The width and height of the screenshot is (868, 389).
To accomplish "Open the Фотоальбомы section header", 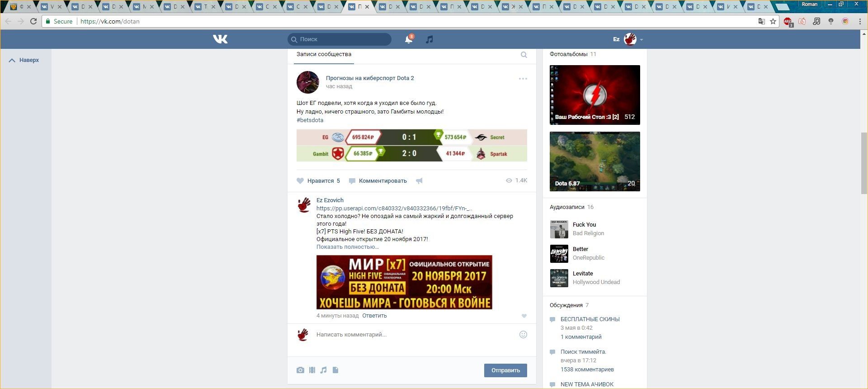I will pyautogui.click(x=568, y=54).
